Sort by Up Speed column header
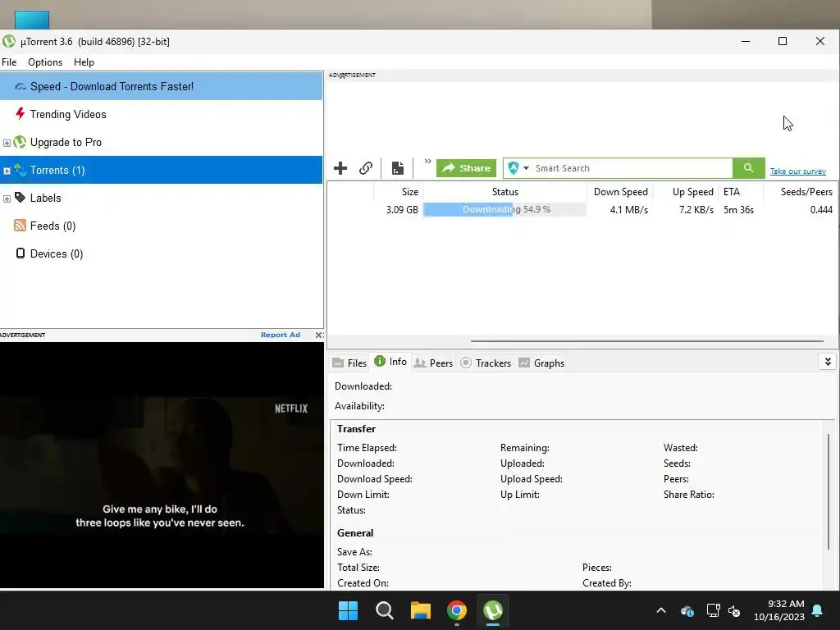The image size is (840, 630). (x=687, y=192)
